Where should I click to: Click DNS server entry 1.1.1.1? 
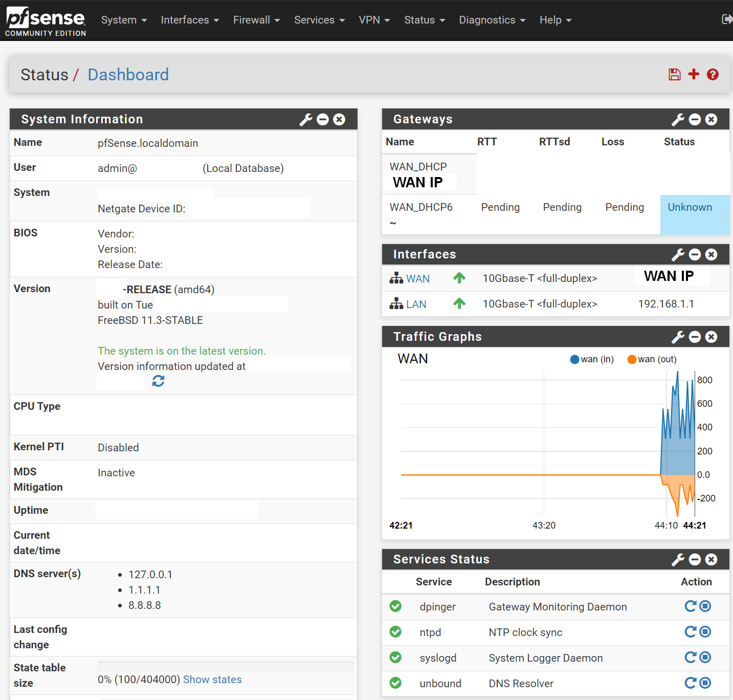click(144, 590)
